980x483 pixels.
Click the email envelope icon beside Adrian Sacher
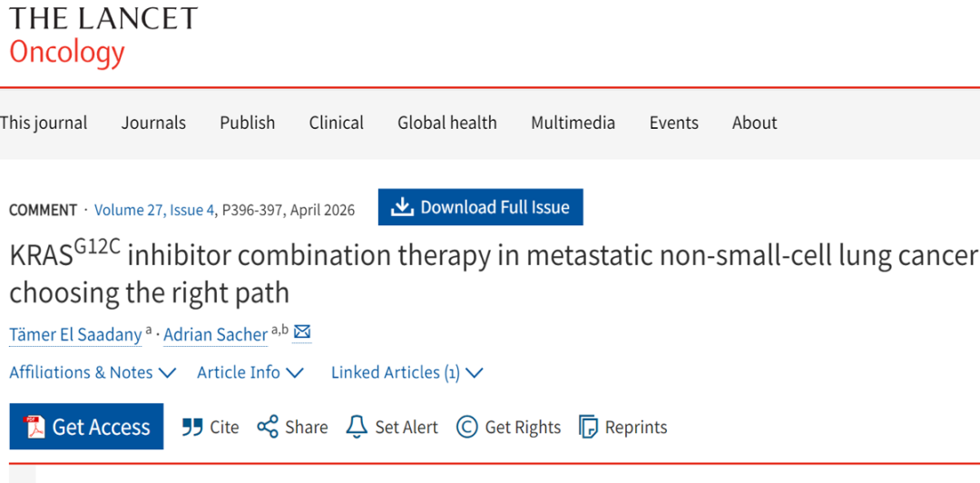pos(302,332)
